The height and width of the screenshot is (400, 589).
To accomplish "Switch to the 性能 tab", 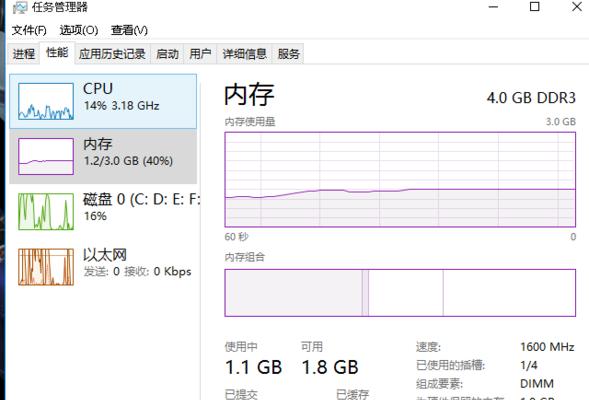I will (57, 53).
